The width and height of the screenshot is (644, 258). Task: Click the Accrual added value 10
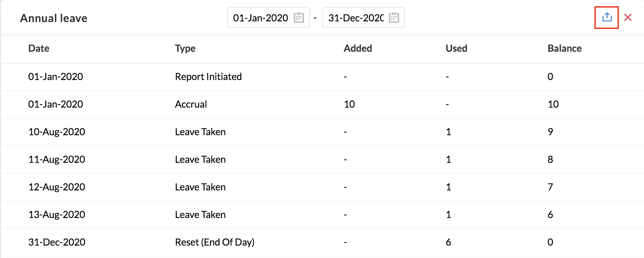(349, 104)
